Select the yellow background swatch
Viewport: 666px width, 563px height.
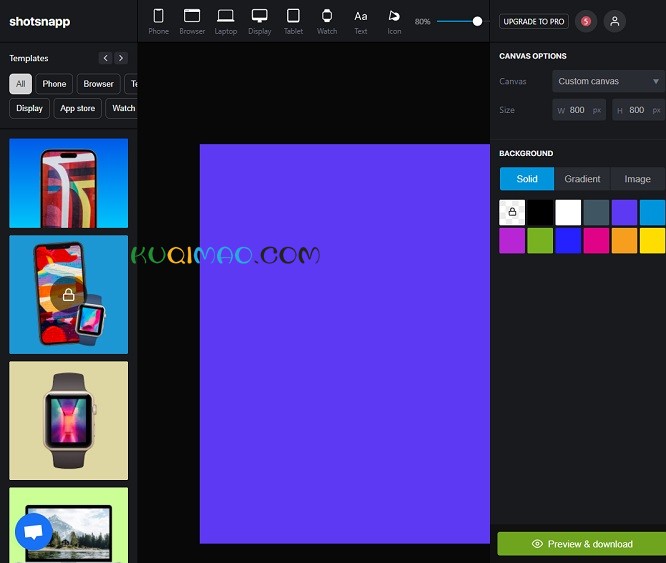point(652,241)
